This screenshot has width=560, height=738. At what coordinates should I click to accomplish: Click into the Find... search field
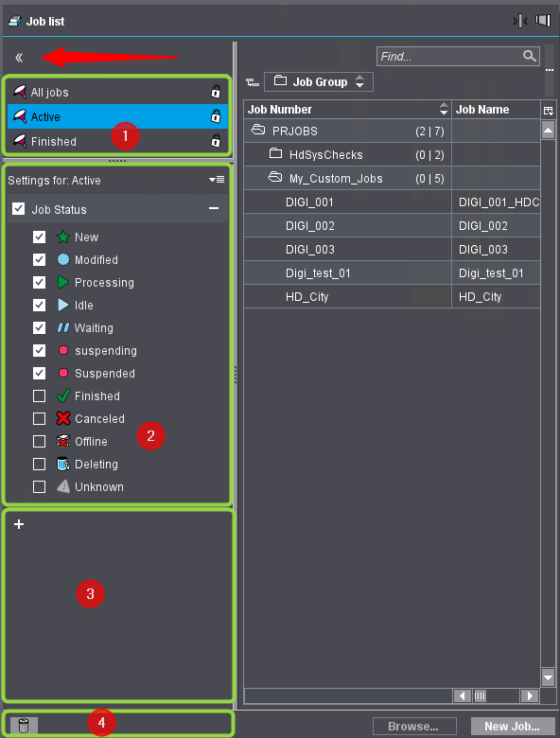click(x=449, y=57)
